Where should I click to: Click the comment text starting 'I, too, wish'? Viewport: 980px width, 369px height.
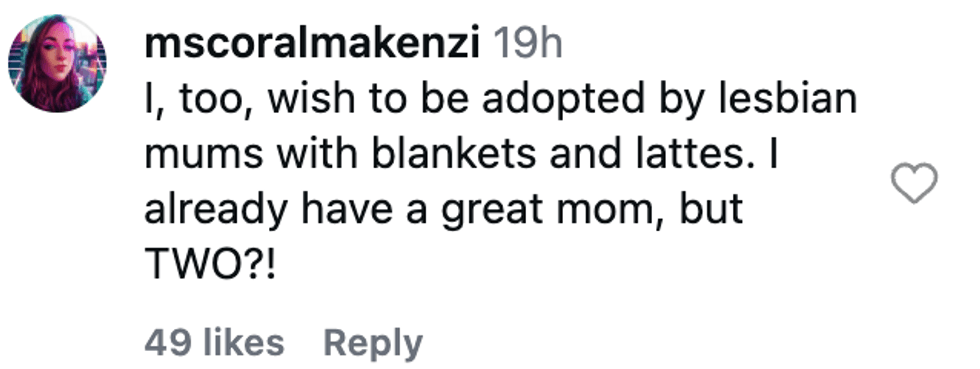click(500, 183)
